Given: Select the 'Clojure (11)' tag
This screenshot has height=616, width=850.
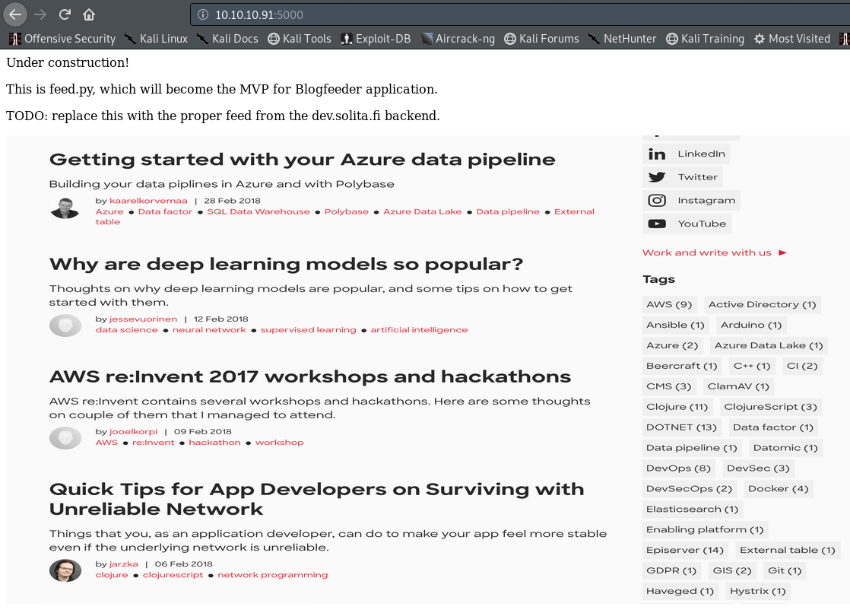Looking at the screenshot, I should [x=677, y=407].
